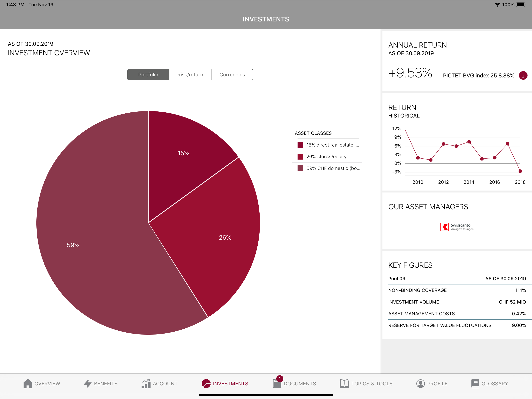
Task: Open the Documents folder icon
Action: pos(277,384)
